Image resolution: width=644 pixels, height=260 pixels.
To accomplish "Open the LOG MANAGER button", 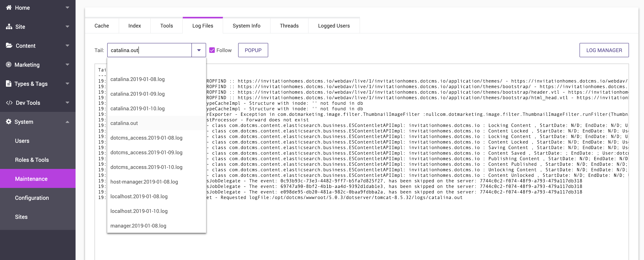I will (x=604, y=50).
